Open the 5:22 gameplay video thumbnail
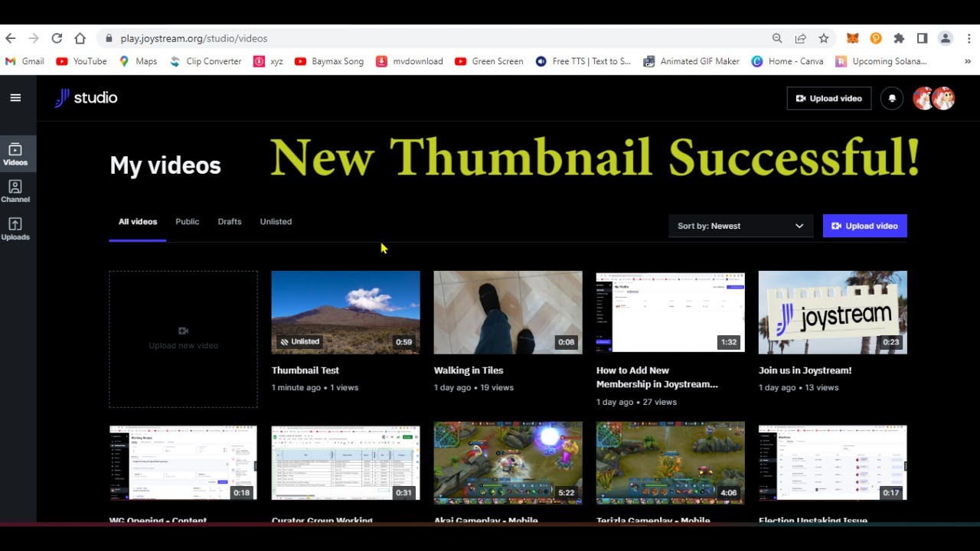 (x=508, y=463)
